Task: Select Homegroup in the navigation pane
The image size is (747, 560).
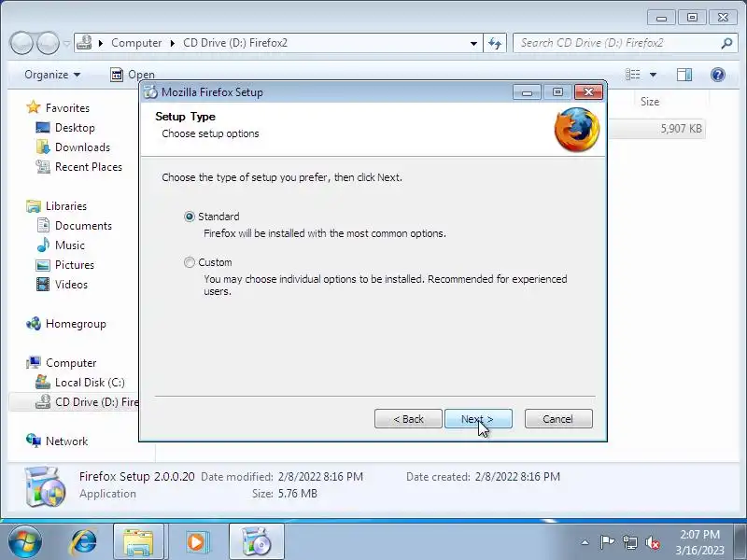Action: click(76, 324)
